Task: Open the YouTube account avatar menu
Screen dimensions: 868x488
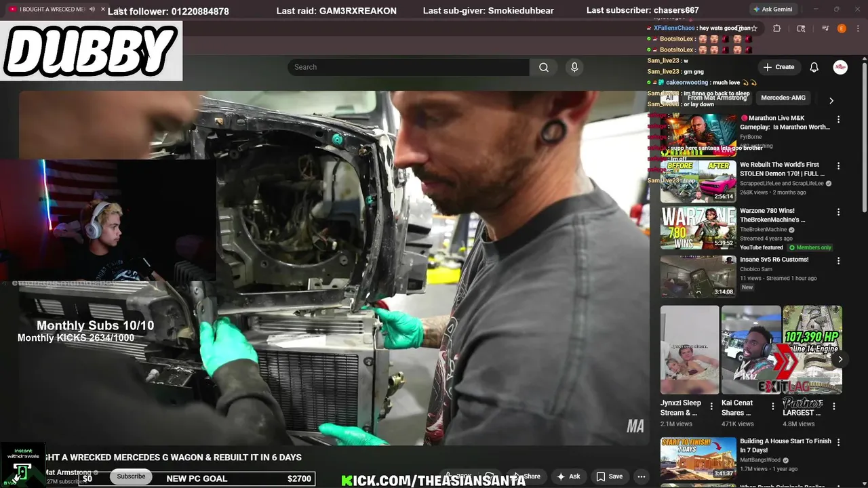Action: (840, 67)
